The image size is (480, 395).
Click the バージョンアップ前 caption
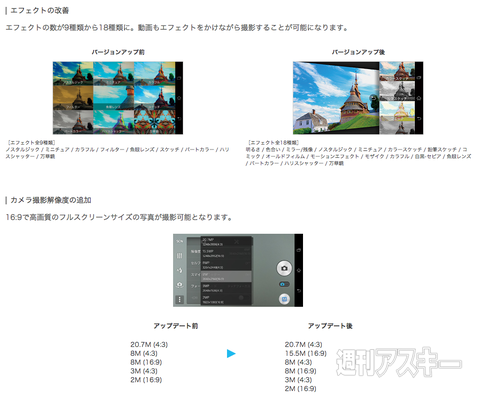pyautogui.click(x=118, y=52)
